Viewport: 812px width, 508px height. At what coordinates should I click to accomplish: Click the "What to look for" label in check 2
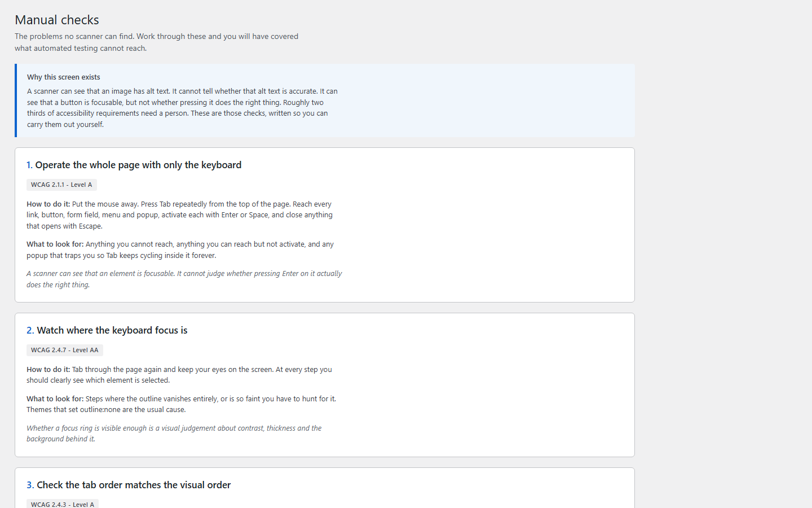tap(55, 399)
